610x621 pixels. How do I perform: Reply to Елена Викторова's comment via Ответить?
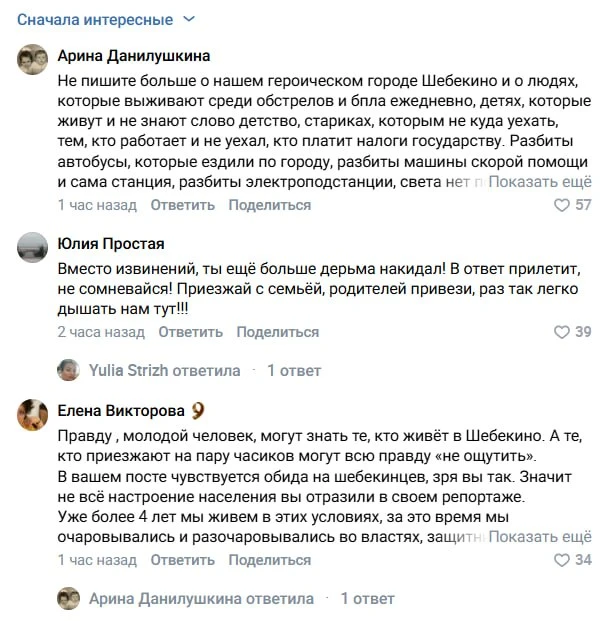pos(183,560)
